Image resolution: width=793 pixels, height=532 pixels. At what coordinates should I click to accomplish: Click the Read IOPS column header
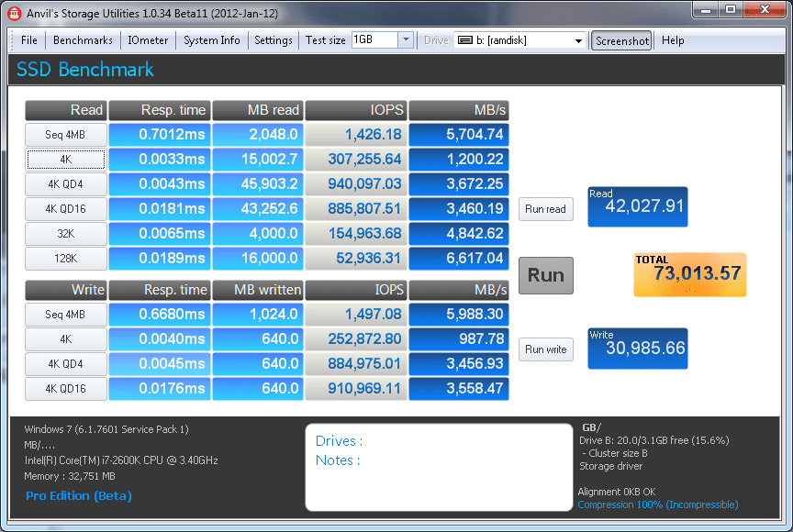356,110
